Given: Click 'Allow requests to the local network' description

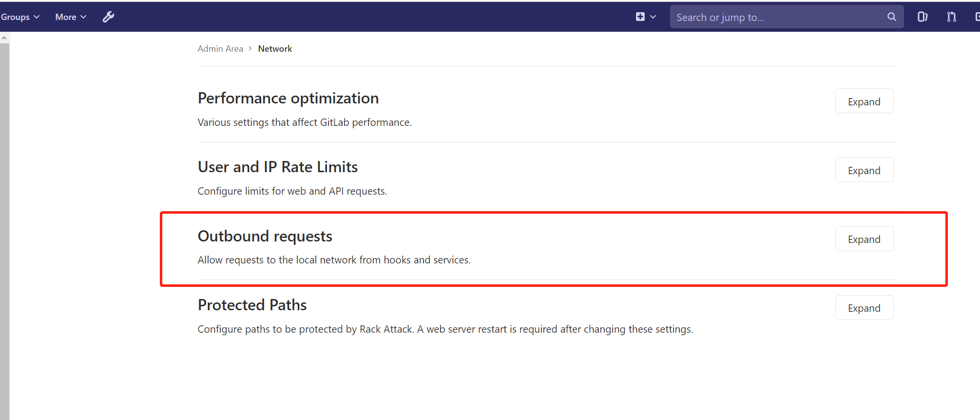Looking at the screenshot, I should pyautogui.click(x=334, y=260).
